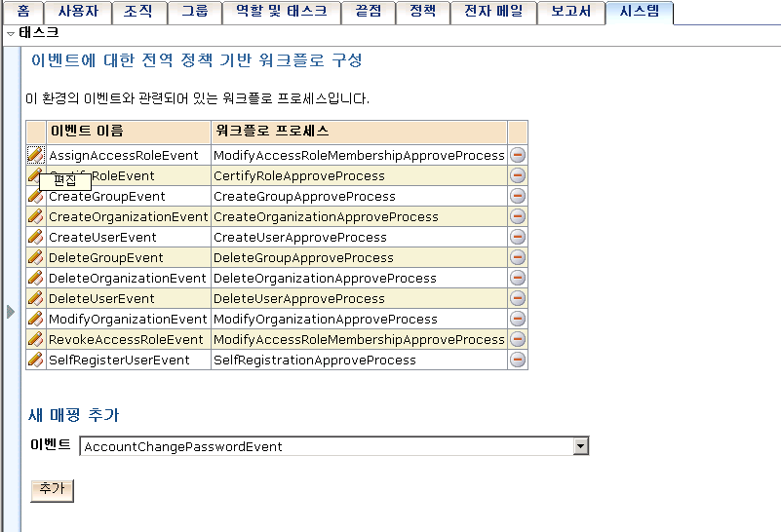The height and width of the screenshot is (532, 781).
Task: Click the DeleteGroupApproveProcess cell
Action: [359, 257]
